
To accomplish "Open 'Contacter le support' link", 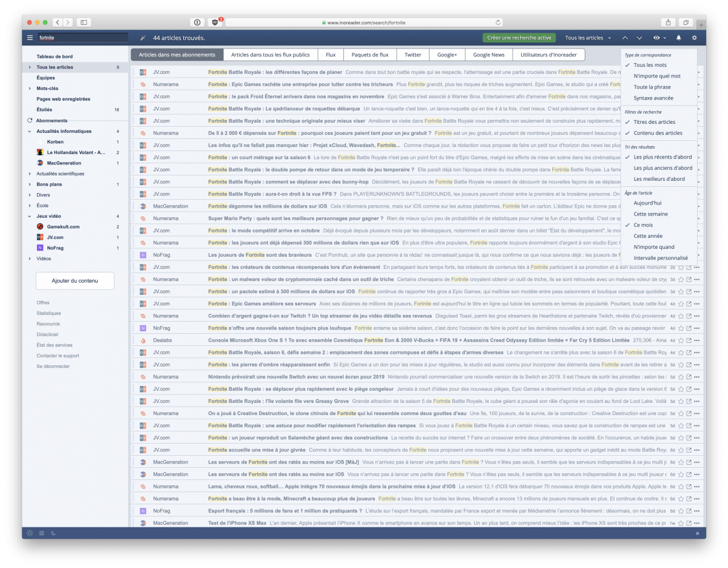I will pos(58,356).
